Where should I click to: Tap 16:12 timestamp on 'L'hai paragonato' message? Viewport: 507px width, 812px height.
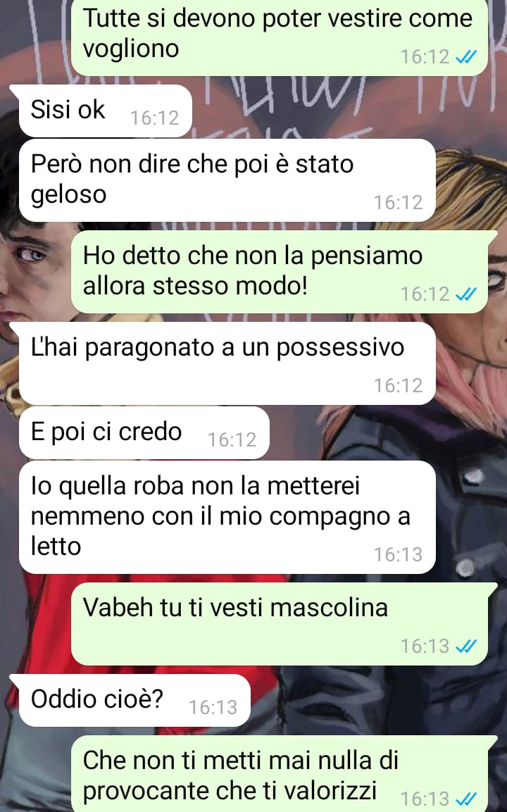point(399,385)
